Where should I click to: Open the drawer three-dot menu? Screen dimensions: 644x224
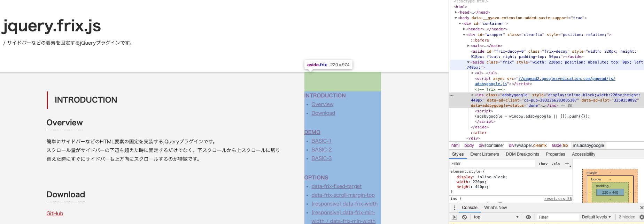(455, 208)
